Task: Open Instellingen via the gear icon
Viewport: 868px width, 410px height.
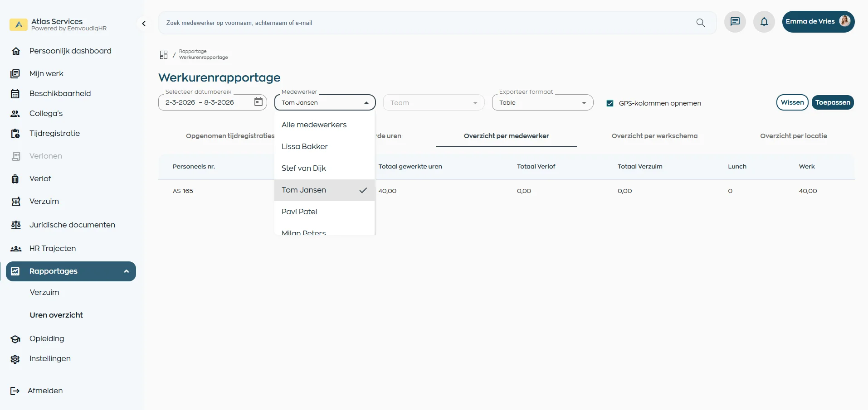Action: 15,358
